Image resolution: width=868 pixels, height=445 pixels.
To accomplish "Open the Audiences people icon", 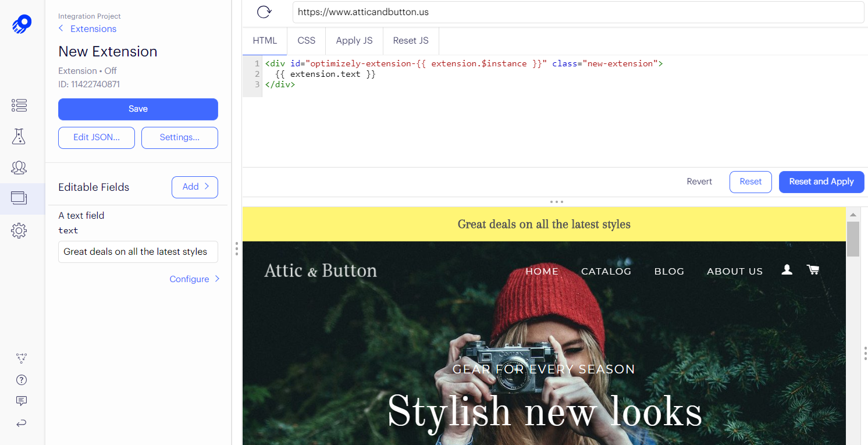I will coord(19,168).
